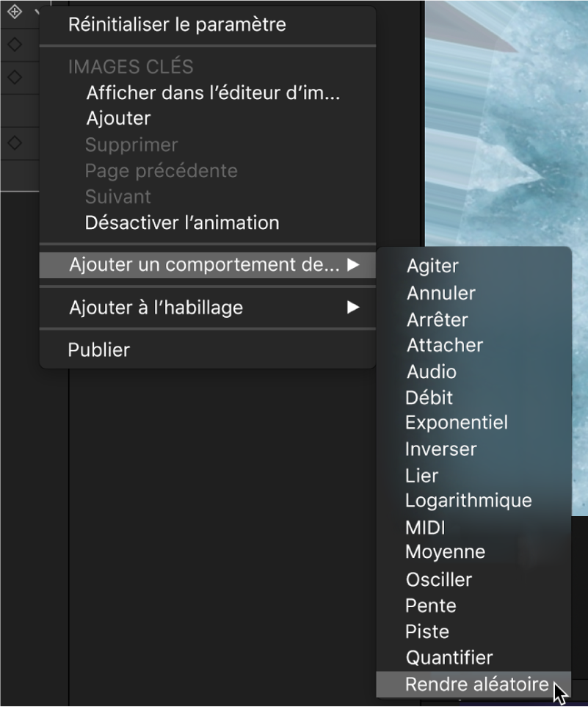The width and height of the screenshot is (588, 707).
Task: Click "Ajouter" under IMAGES CLÉS
Action: [118, 118]
